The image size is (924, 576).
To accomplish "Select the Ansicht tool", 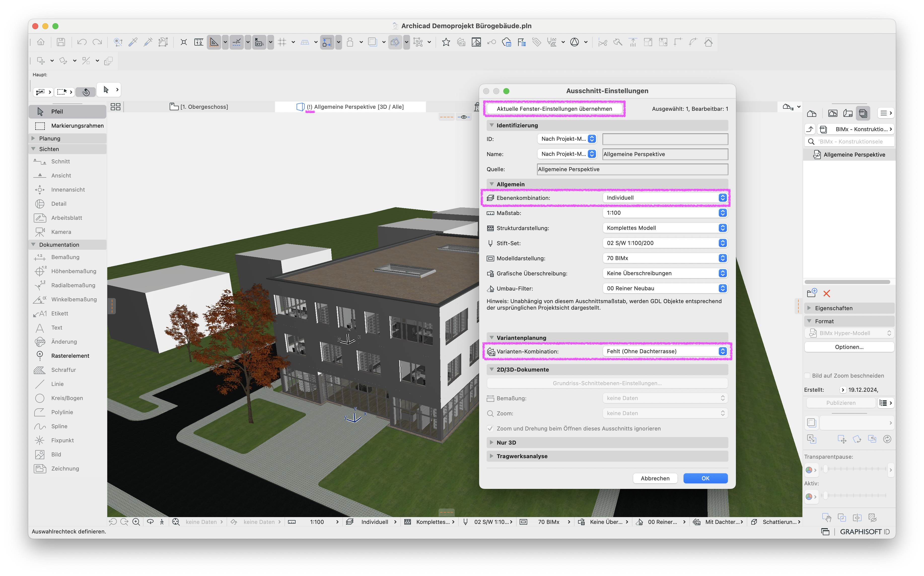I will (68, 176).
